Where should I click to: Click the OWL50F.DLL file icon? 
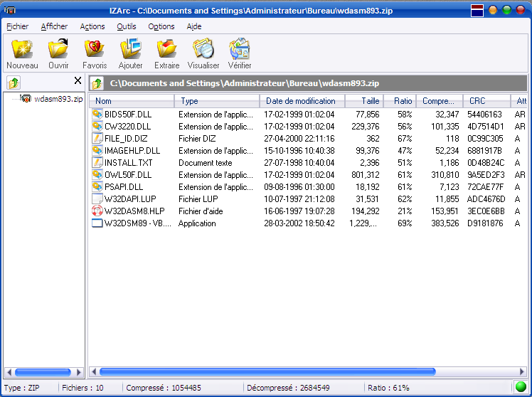pyautogui.click(x=97, y=175)
